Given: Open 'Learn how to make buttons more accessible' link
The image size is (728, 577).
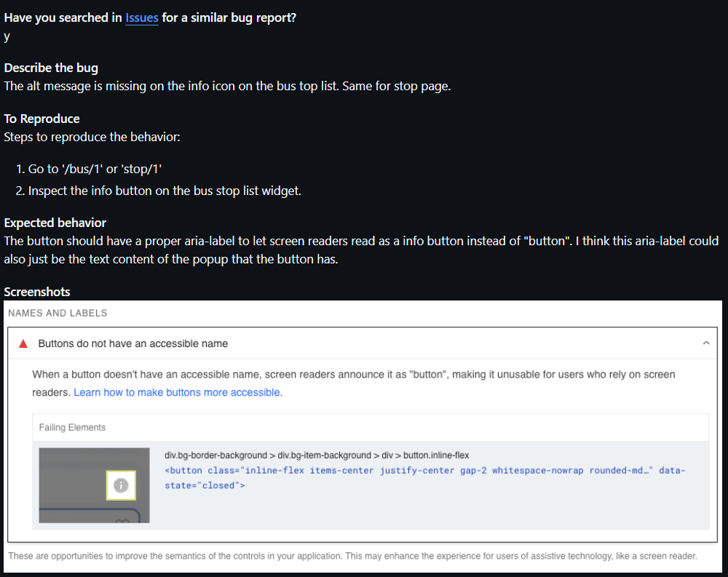Looking at the screenshot, I should point(178,392).
